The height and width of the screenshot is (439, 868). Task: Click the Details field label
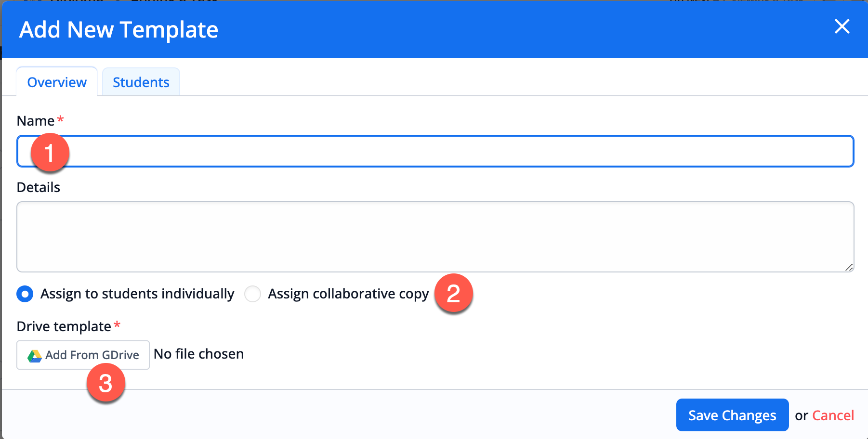39,187
